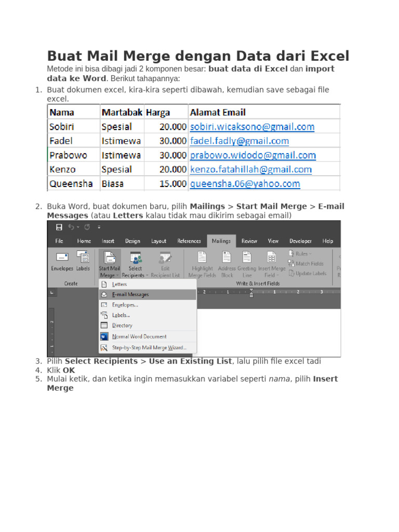Select the Queensha name cell

click(x=74, y=183)
